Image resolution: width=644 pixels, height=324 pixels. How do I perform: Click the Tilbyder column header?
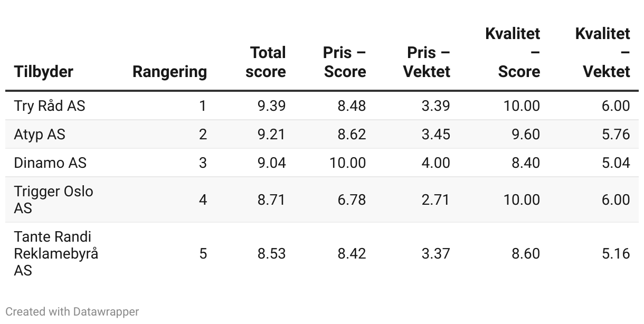(44, 72)
